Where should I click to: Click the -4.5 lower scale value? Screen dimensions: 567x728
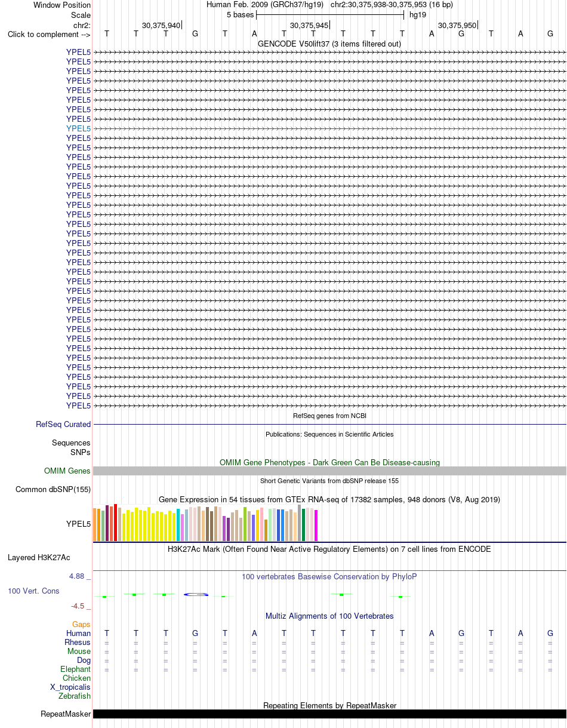coord(78,606)
